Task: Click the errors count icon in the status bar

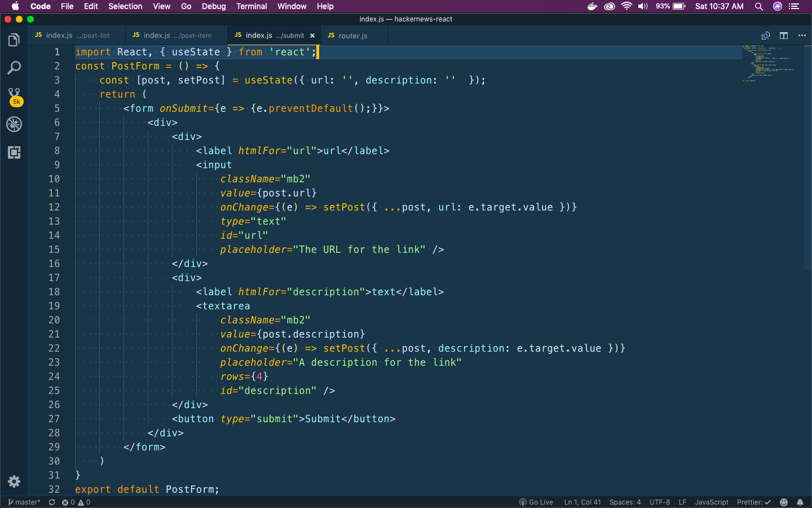Action: (x=68, y=502)
